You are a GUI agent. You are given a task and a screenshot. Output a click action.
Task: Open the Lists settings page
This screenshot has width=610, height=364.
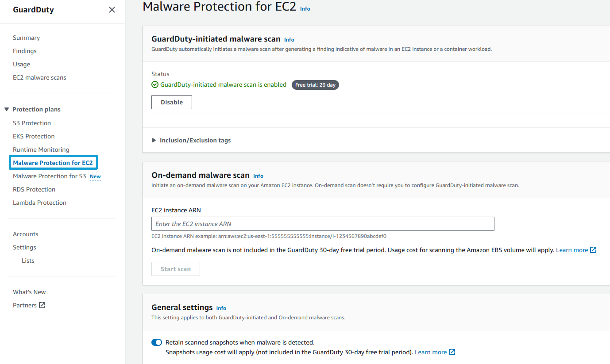click(x=28, y=260)
